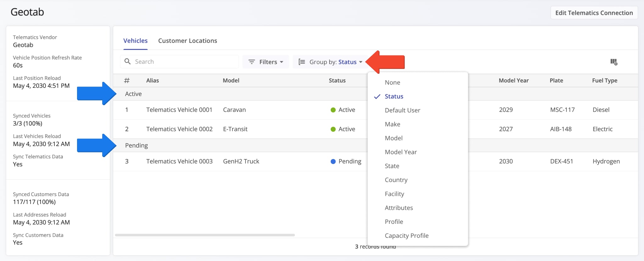Viewport: 644px width, 261px height.
Task: Click the green Active dot for Vehicle 0002
Action: 333,129
